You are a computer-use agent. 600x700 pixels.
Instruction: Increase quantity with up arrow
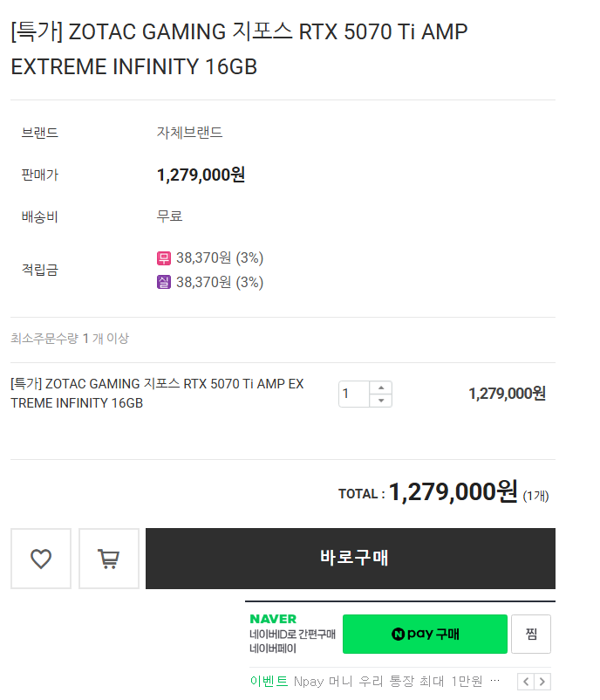click(x=381, y=388)
